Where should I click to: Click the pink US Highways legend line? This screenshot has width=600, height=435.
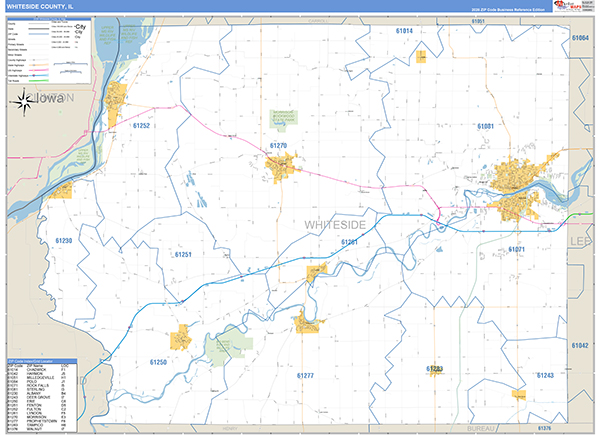pyautogui.click(x=38, y=70)
